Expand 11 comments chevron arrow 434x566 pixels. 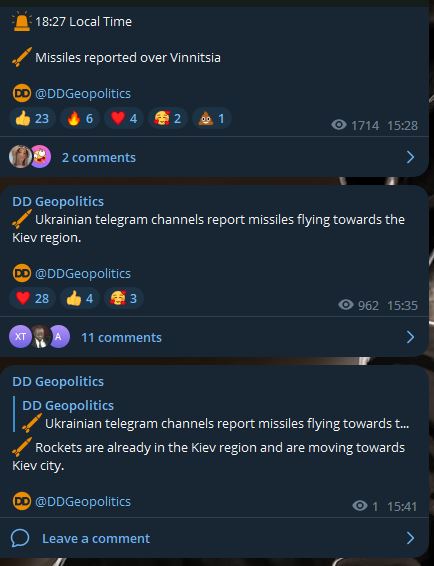pos(410,337)
